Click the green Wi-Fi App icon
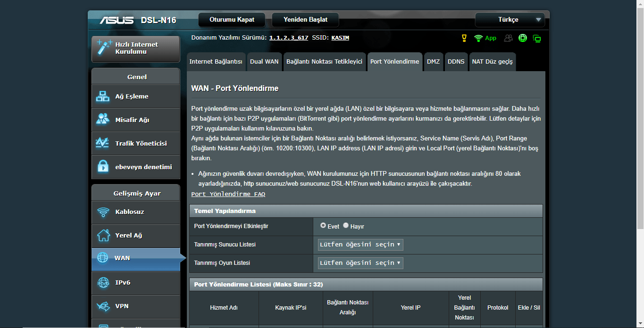The width and height of the screenshot is (644, 328). 485,38
